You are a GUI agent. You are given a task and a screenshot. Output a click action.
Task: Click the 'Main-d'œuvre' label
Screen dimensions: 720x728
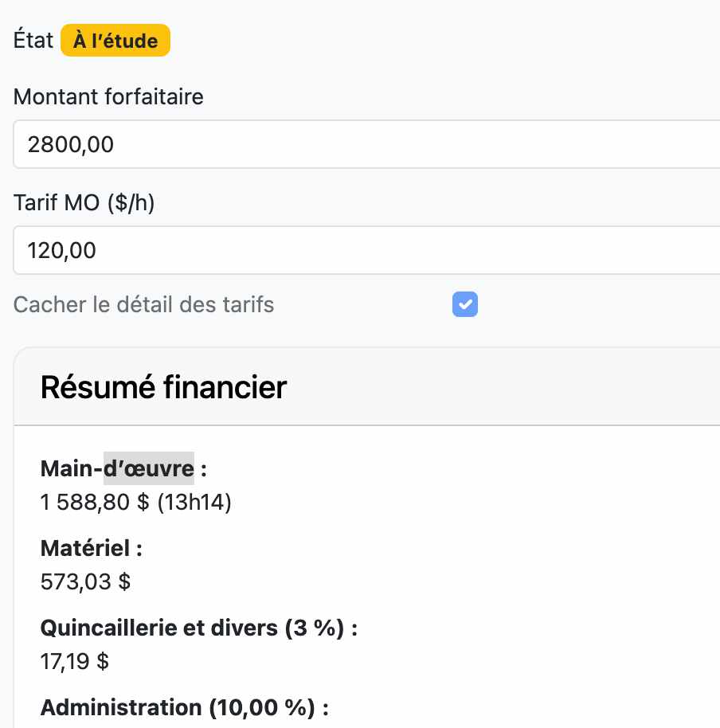[116, 468]
